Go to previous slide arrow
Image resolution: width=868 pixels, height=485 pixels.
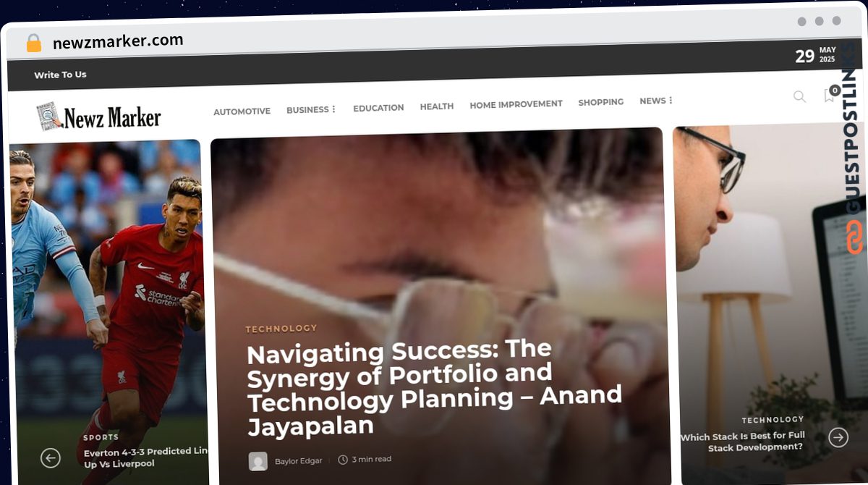(50, 457)
